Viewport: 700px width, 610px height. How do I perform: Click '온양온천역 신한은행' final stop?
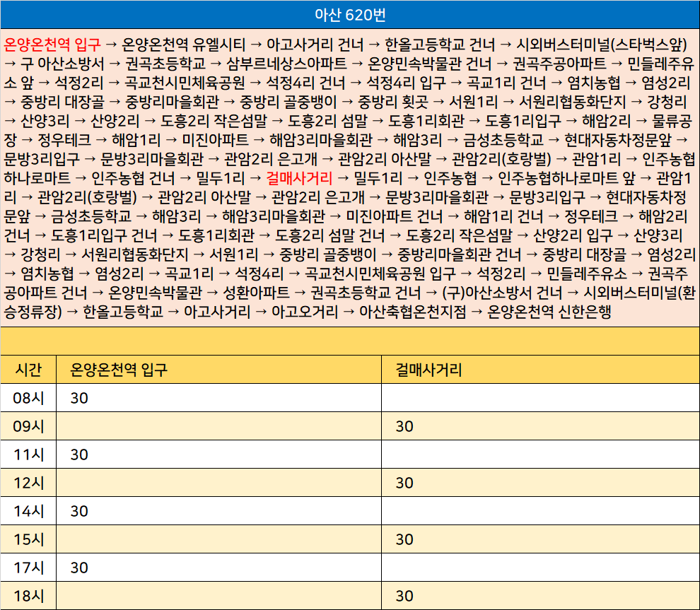point(549,312)
